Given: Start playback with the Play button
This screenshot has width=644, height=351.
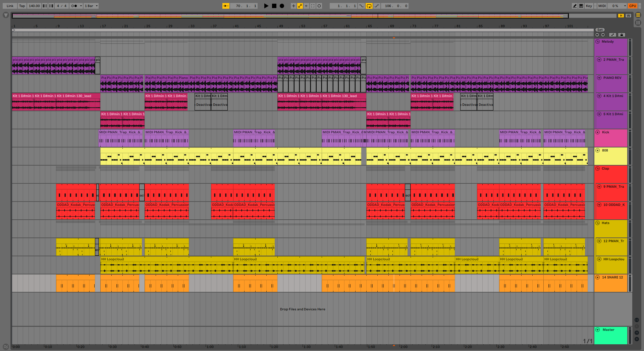Looking at the screenshot, I should click(x=266, y=6).
